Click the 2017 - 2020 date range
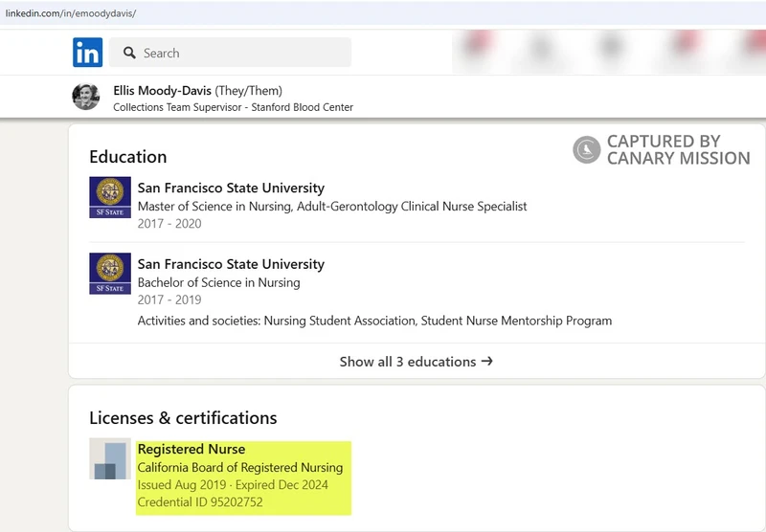Image resolution: width=766 pixels, height=532 pixels. (169, 224)
